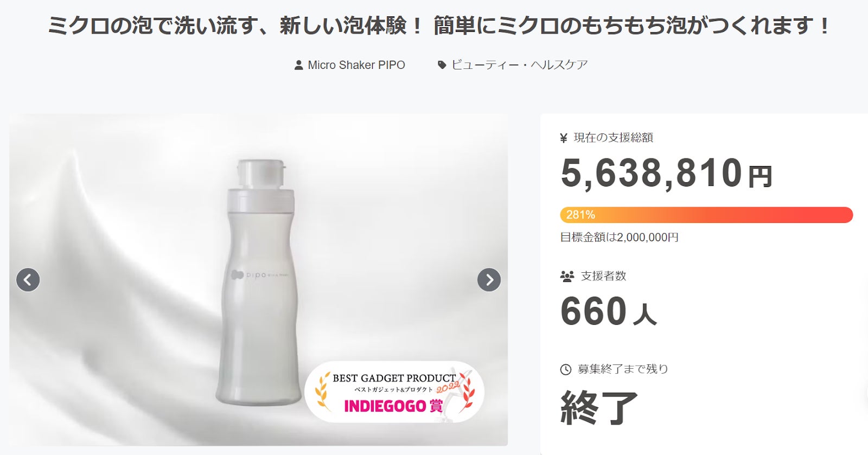
Task: Click the pipo logo on the bottle
Action: click(250, 275)
